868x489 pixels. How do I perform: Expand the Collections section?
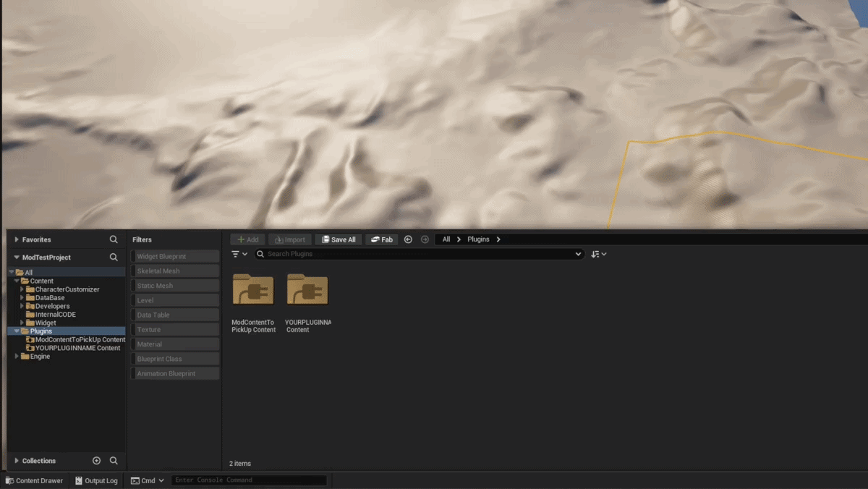click(17, 461)
